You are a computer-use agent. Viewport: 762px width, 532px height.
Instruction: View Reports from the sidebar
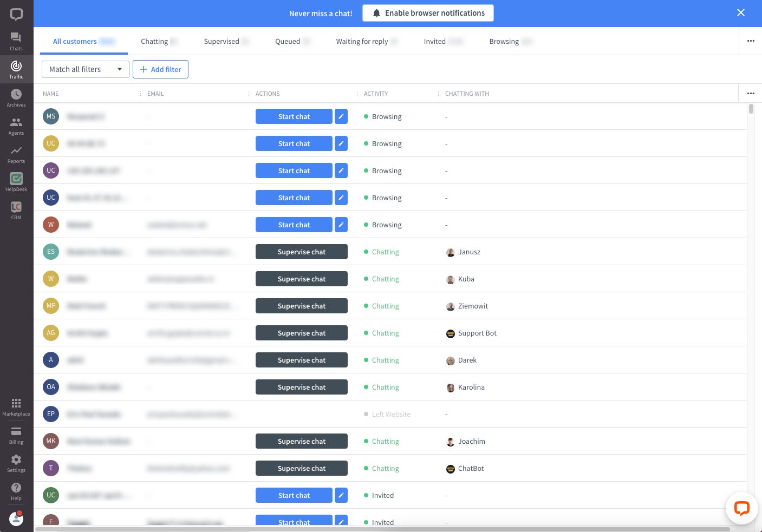click(x=16, y=154)
